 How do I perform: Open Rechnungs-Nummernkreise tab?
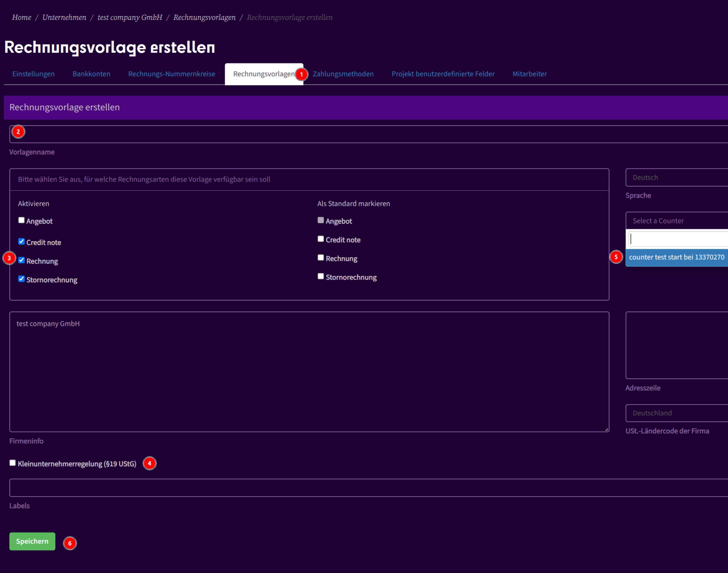click(x=172, y=74)
